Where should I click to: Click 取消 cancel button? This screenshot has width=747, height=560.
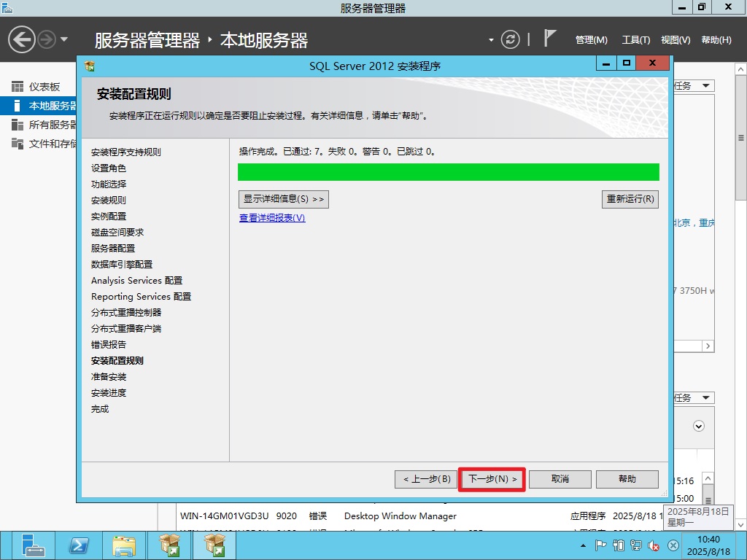(x=560, y=479)
